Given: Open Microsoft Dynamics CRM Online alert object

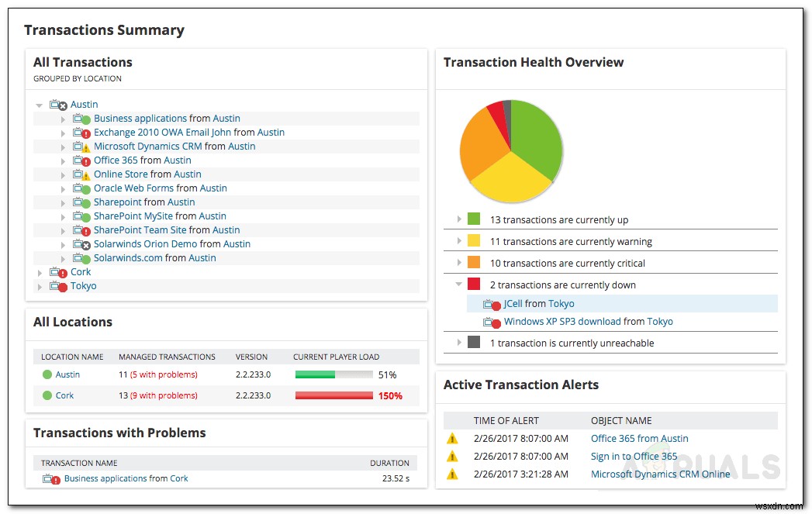Looking at the screenshot, I should click(660, 474).
